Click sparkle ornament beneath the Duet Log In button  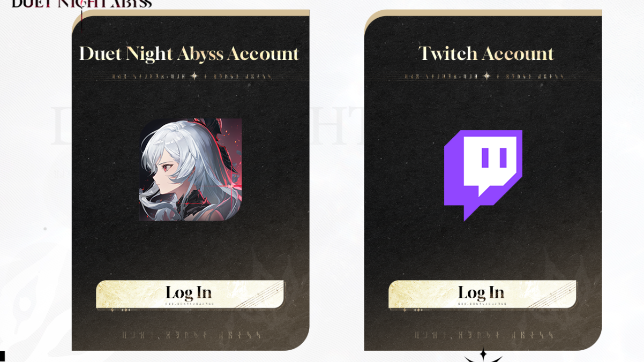pos(121,310)
